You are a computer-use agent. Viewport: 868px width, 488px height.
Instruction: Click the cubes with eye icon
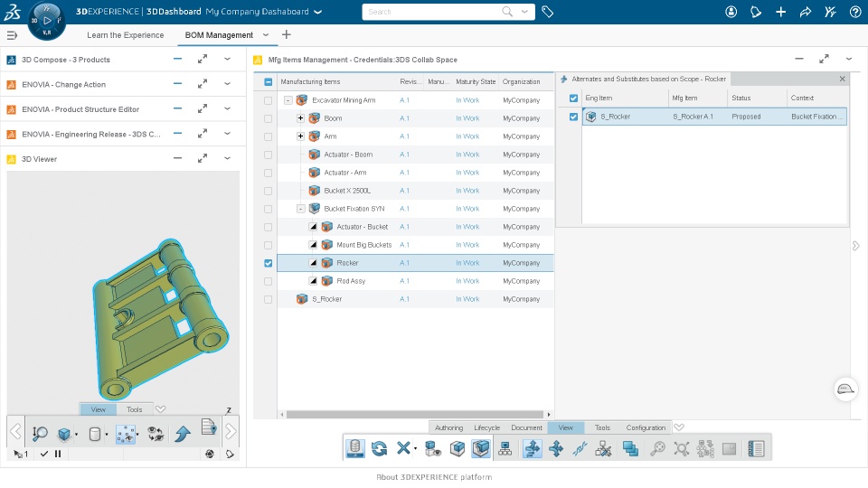(x=433, y=449)
